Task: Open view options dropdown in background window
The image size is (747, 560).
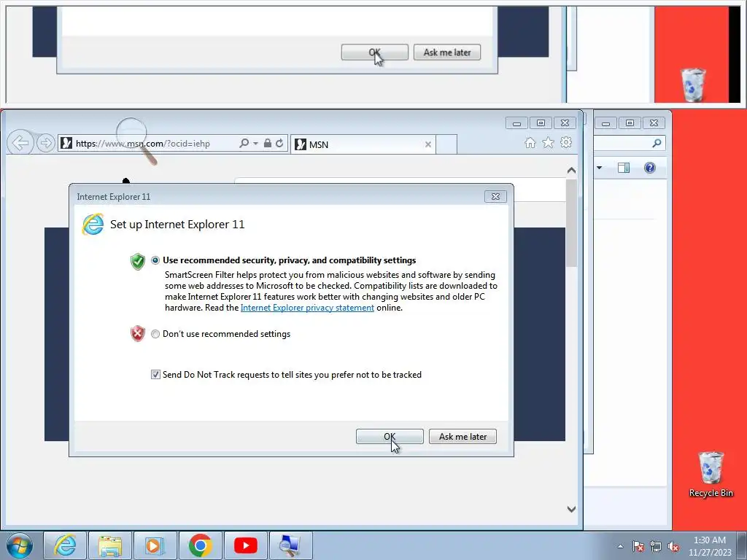Action: coord(600,168)
